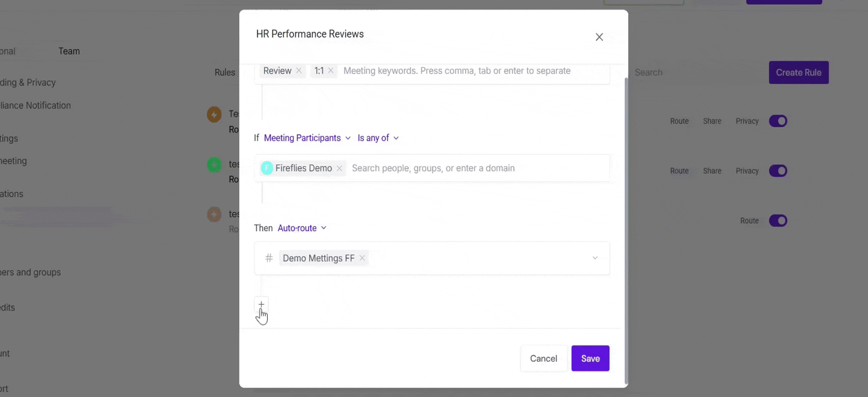Click the Demo Mettings FF tag text
This screenshot has height=397, width=868.
pyautogui.click(x=319, y=258)
